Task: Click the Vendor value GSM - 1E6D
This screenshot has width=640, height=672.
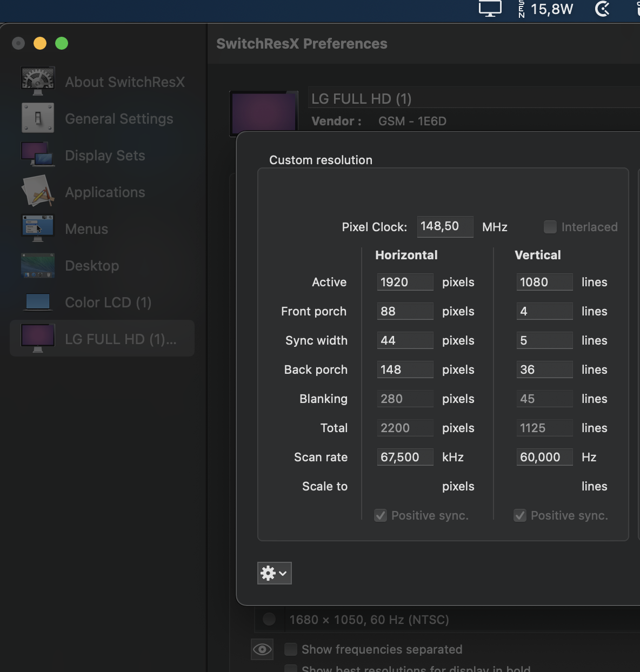Action: 412,121
